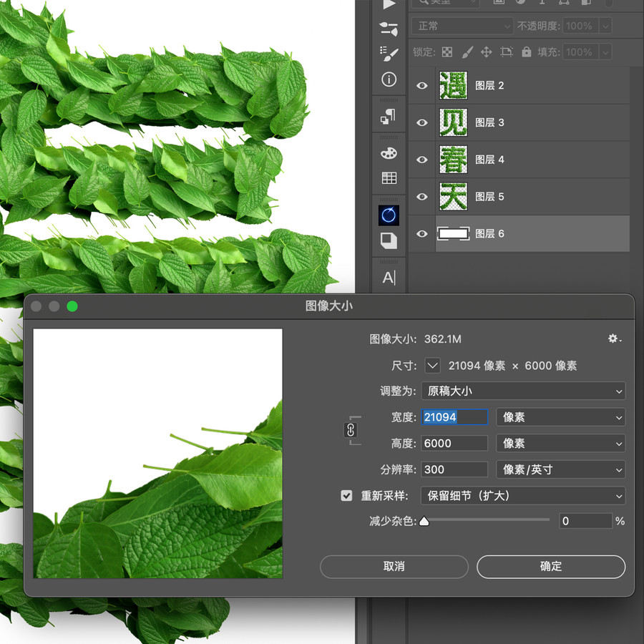Open the Brushes panel icon
The height and width of the screenshot is (644, 644).
pyautogui.click(x=389, y=54)
